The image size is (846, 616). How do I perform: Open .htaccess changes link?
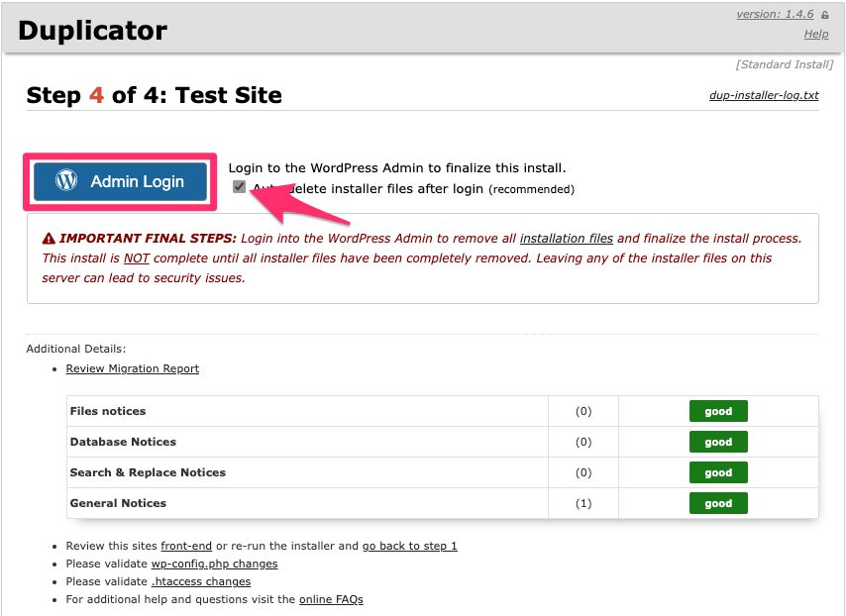[201, 581]
